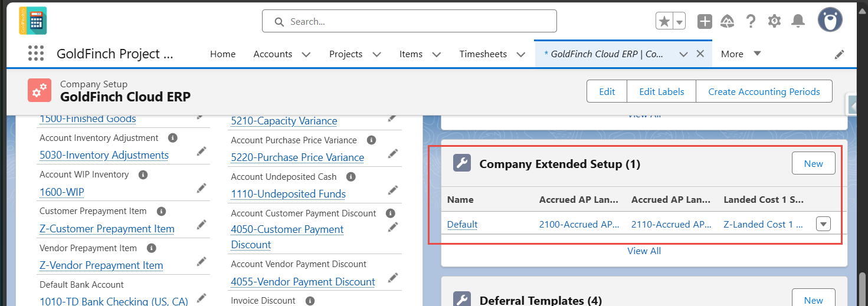The width and height of the screenshot is (868, 306).
Task: Open the Items tab
Action: 411,54
